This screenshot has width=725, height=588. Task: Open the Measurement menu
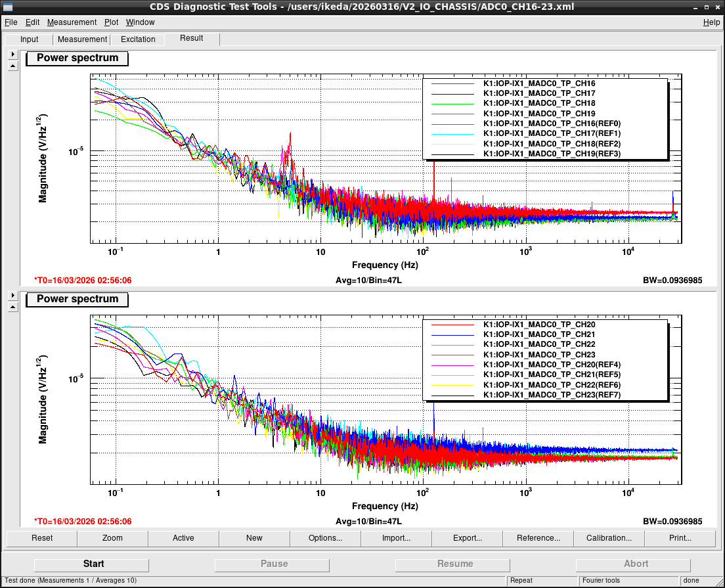72,22
